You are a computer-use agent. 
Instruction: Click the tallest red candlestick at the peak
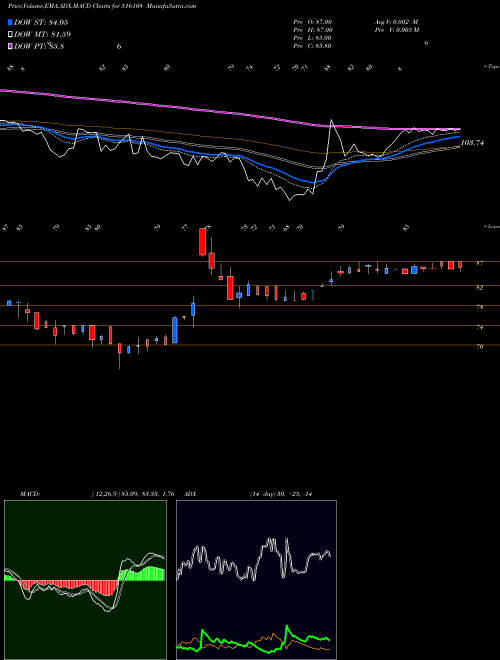click(202, 242)
